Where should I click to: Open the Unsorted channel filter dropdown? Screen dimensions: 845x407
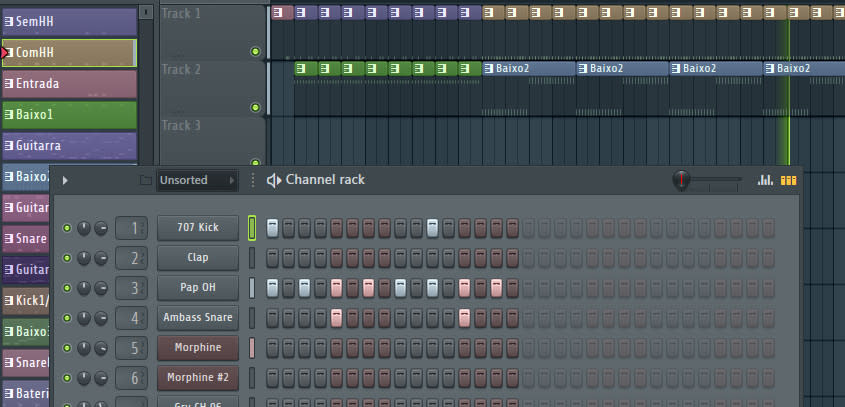click(x=197, y=180)
